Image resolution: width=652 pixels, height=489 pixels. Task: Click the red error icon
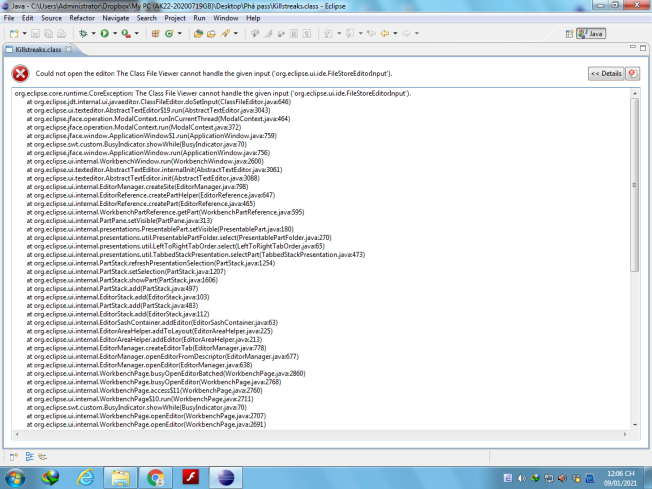(20, 74)
